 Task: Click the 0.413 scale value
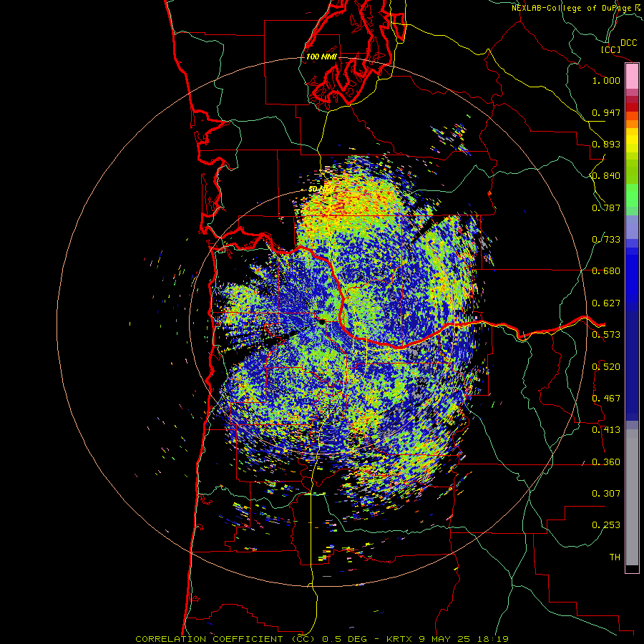[606, 430]
